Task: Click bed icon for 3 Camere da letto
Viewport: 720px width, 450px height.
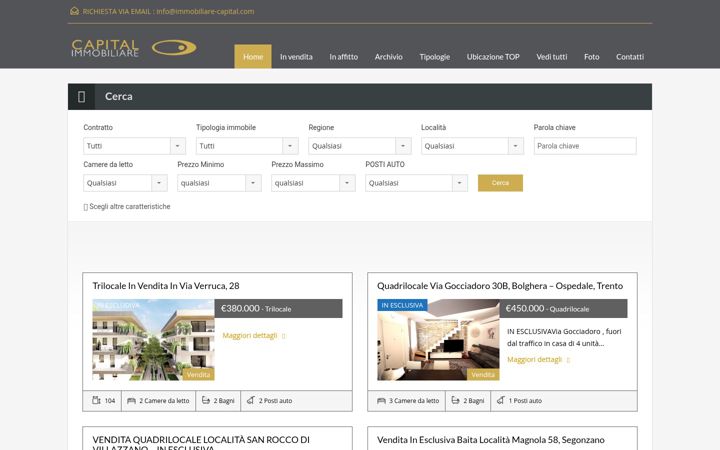Action: 381,400
